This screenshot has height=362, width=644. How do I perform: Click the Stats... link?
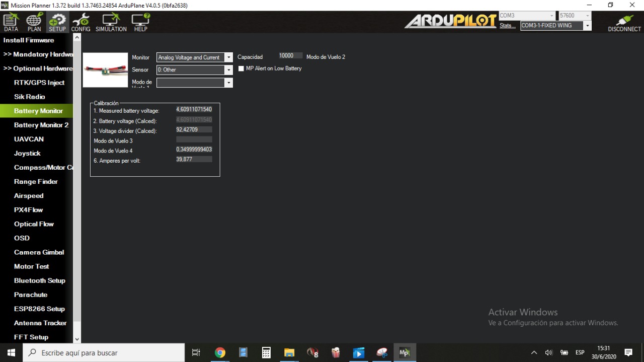[507, 26]
